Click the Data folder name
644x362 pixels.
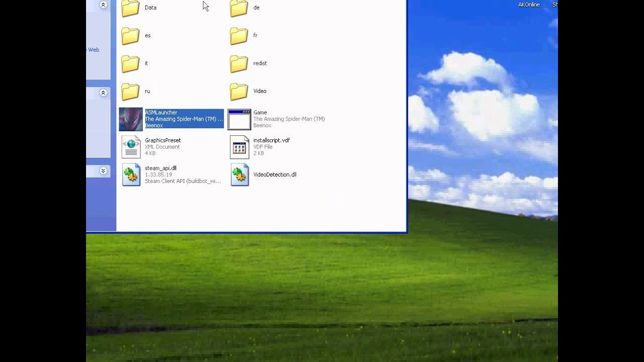[x=150, y=8]
